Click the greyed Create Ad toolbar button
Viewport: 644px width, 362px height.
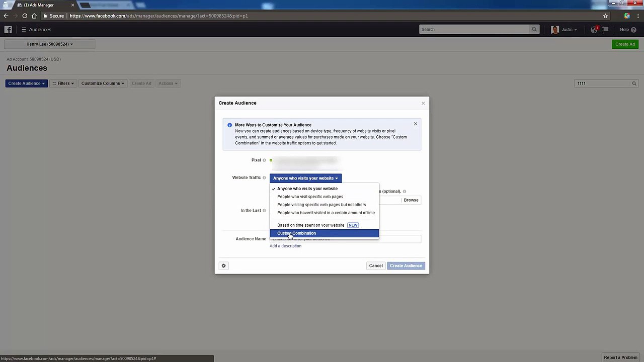(141, 83)
